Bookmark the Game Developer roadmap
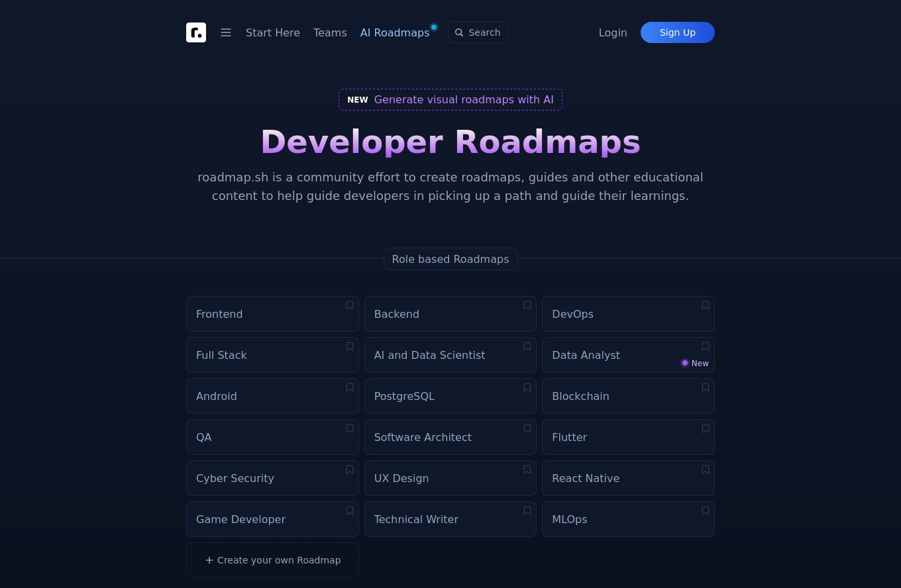Image resolution: width=901 pixels, height=588 pixels. coord(350,511)
